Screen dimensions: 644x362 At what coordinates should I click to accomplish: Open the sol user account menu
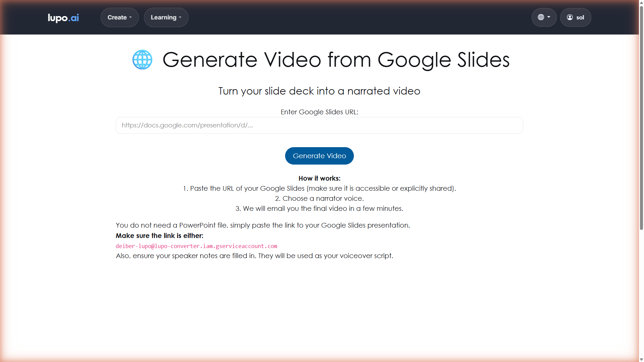576,17
